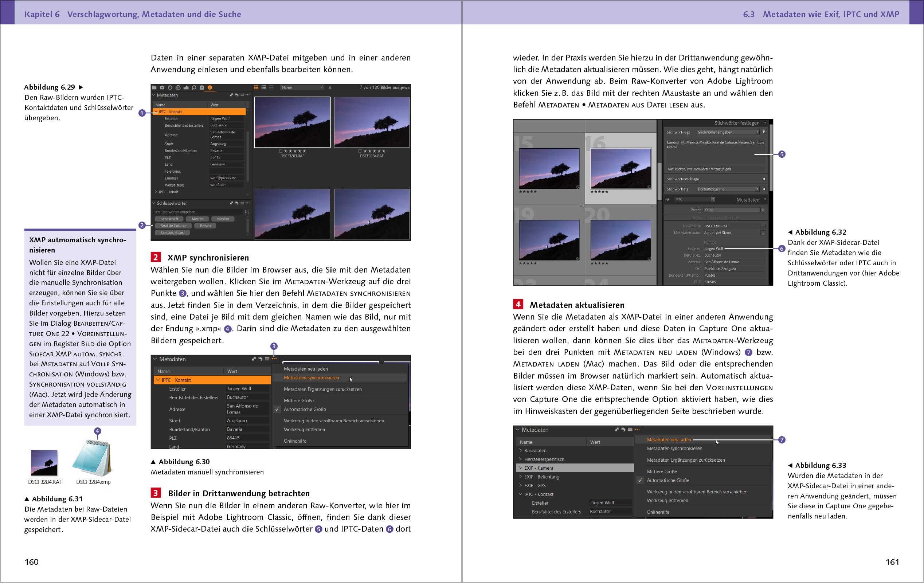Click orange three-dots icon in Abbildung 6.33

pyautogui.click(x=637, y=430)
